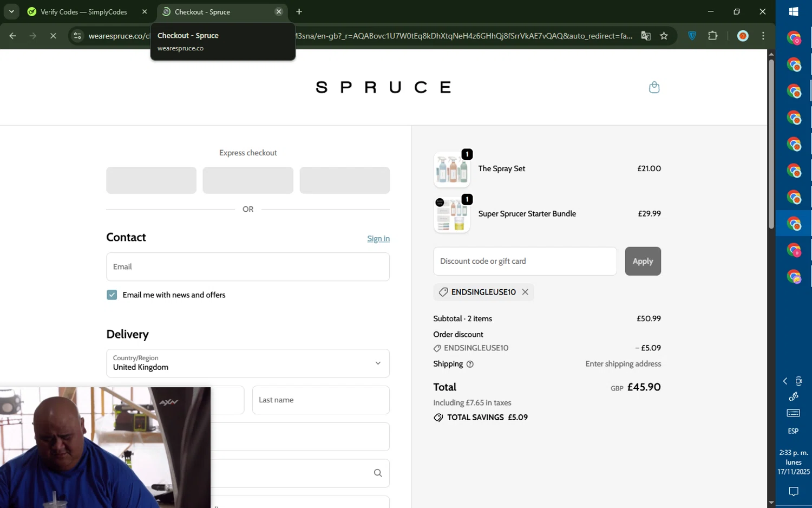Click the Enter shipping address text
The width and height of the screenshot is (812, 508).
(x=623, y=364)
